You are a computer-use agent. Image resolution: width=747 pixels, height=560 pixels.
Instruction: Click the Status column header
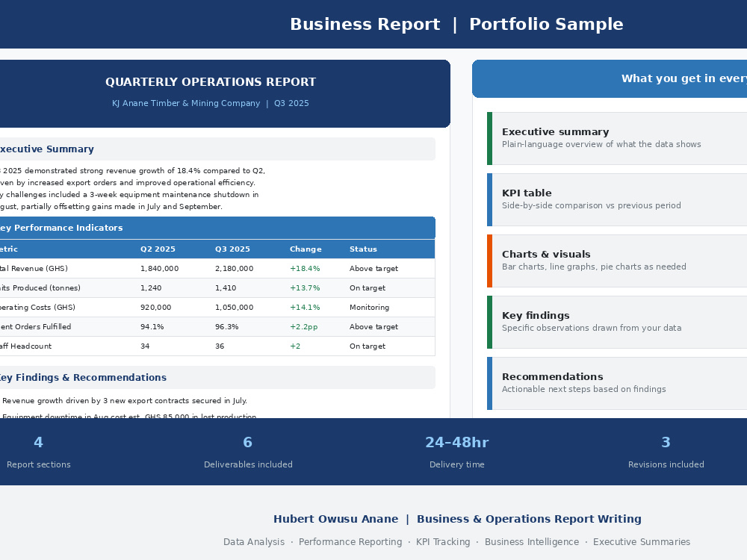click(363, 249)
